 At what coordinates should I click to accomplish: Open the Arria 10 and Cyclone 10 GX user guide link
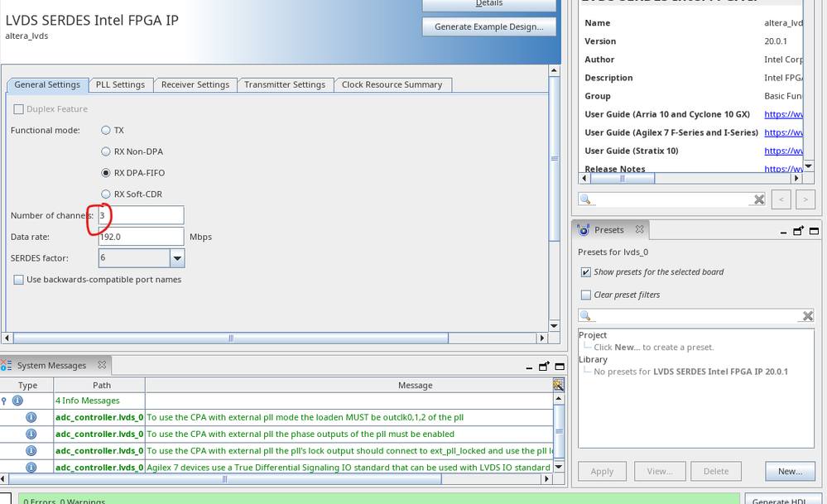[783, 114]
